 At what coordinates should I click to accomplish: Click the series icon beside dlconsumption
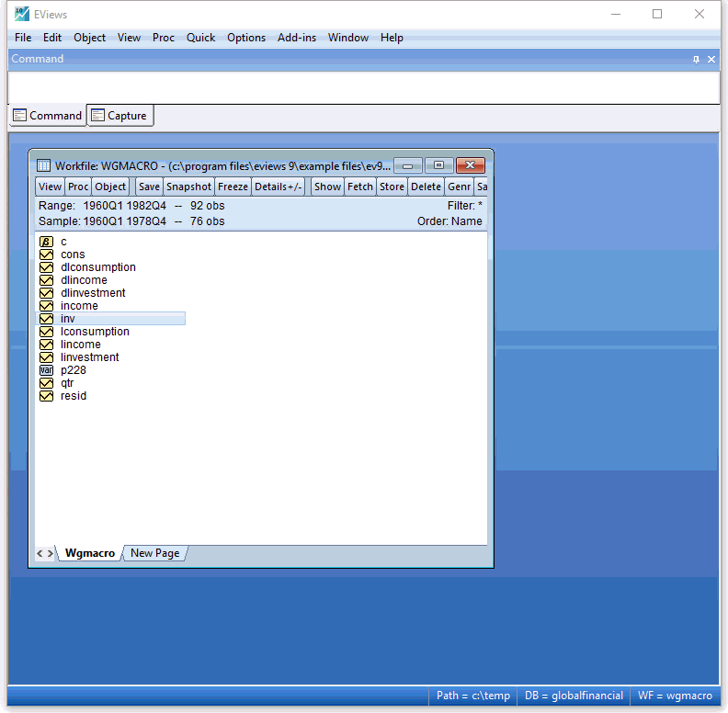pyautogui.click(x=46, y=267)
